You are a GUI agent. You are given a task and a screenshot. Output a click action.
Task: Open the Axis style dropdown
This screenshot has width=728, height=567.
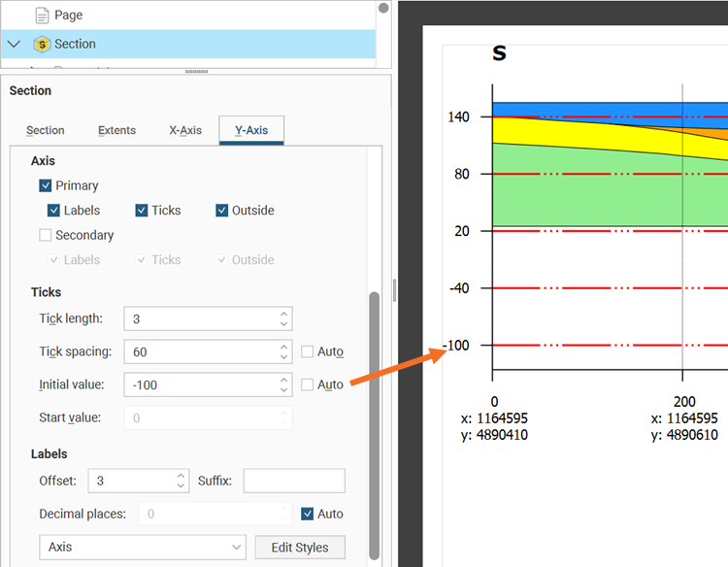click(143, 548)
